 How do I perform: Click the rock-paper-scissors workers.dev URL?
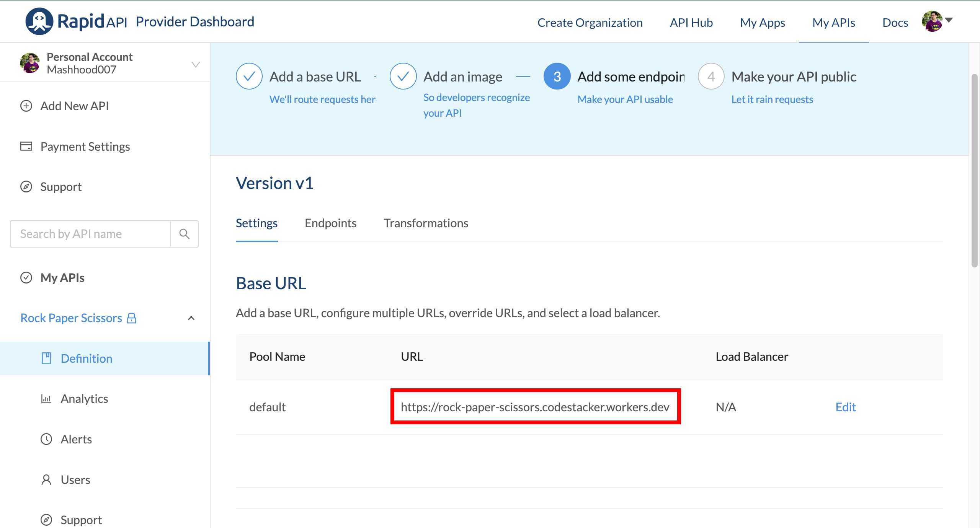click(535, 407)
